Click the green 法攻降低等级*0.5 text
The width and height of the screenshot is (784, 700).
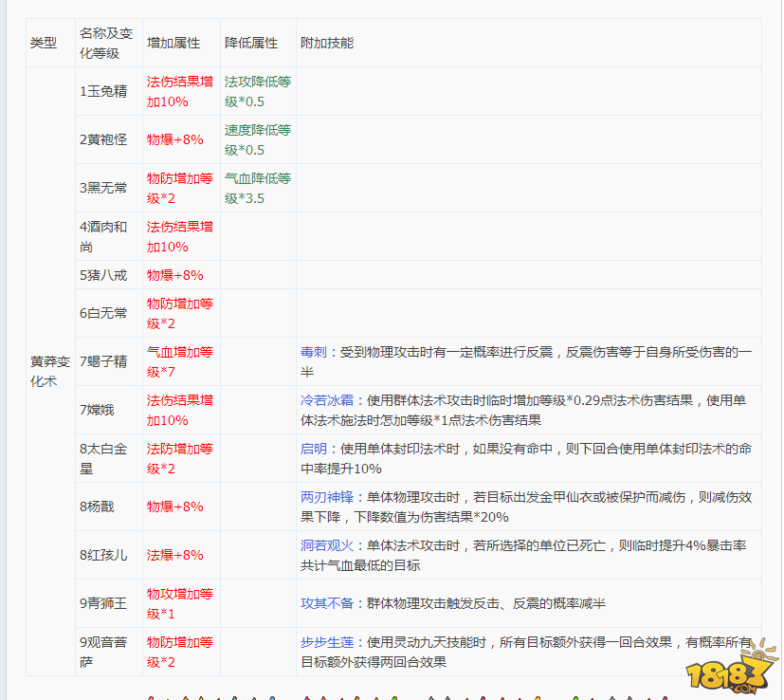tap(257, 91)
